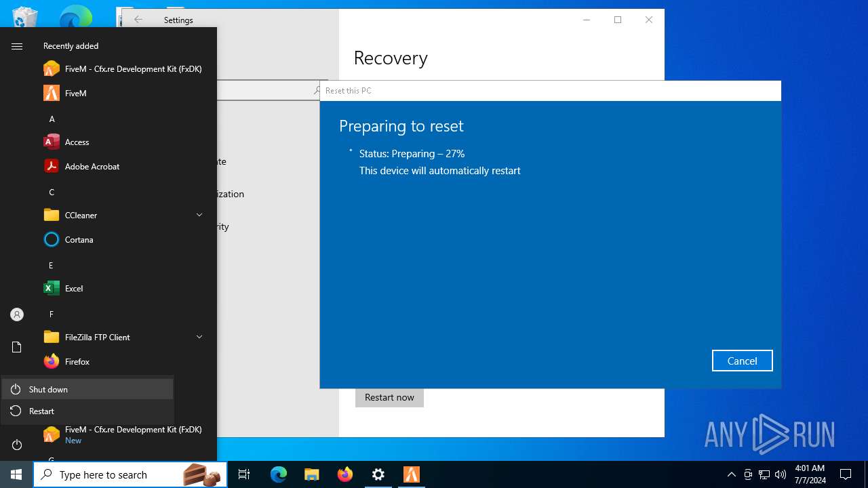The height and width of the screenshot is (488, 868).
Task: Maximize the Settings window
Action: 618,20
